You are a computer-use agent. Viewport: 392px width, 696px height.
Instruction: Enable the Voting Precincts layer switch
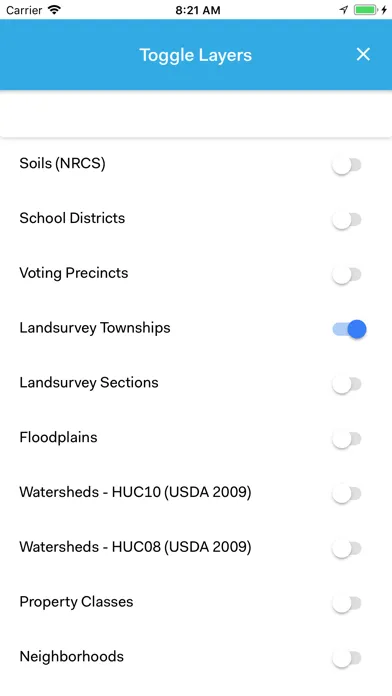(347, 275)
